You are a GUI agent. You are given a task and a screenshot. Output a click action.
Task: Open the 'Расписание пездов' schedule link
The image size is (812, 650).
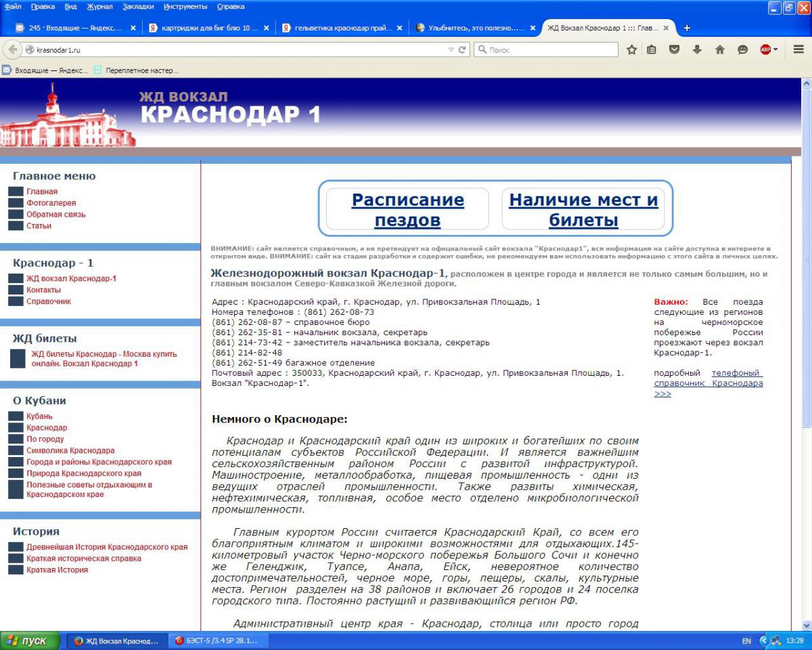tap(407, 210)
